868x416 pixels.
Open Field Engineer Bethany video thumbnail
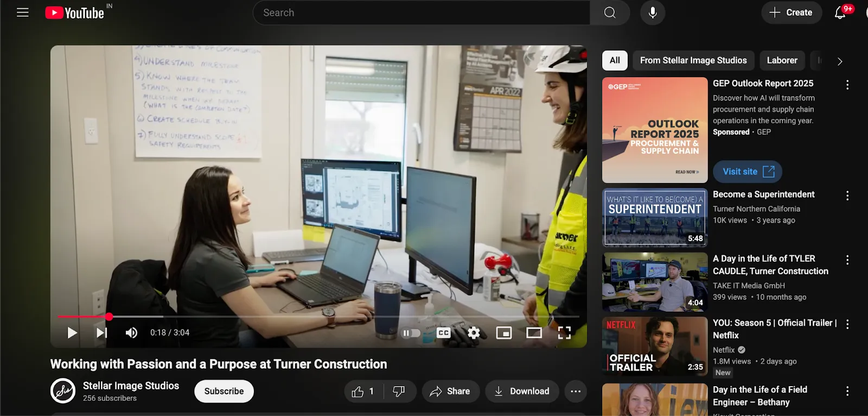(655, 400)
